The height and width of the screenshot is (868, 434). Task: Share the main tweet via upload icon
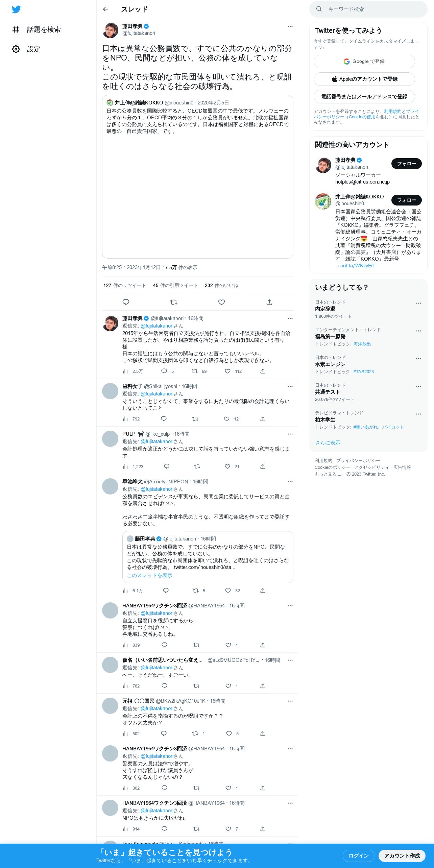pyautogui.click(x=269, y=302)
